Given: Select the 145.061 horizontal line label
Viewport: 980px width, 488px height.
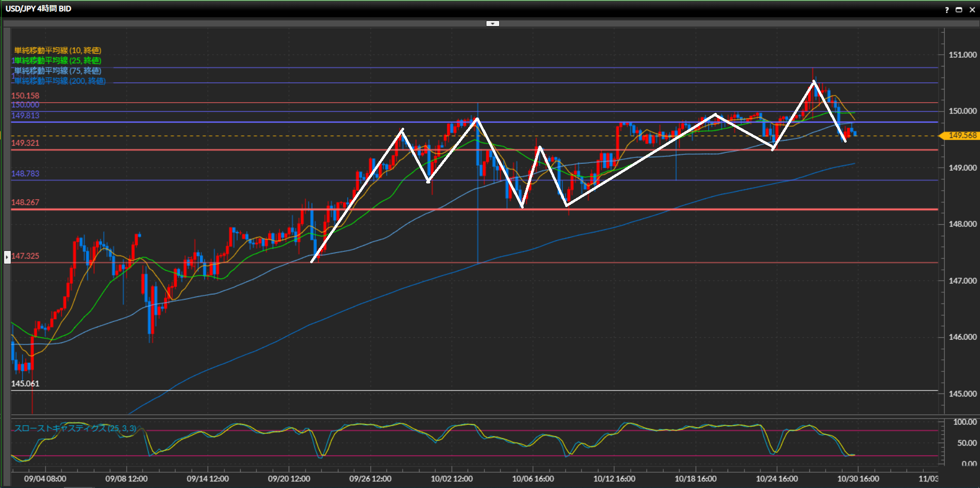Looking at the screenshot, I should tap(25, 384).
